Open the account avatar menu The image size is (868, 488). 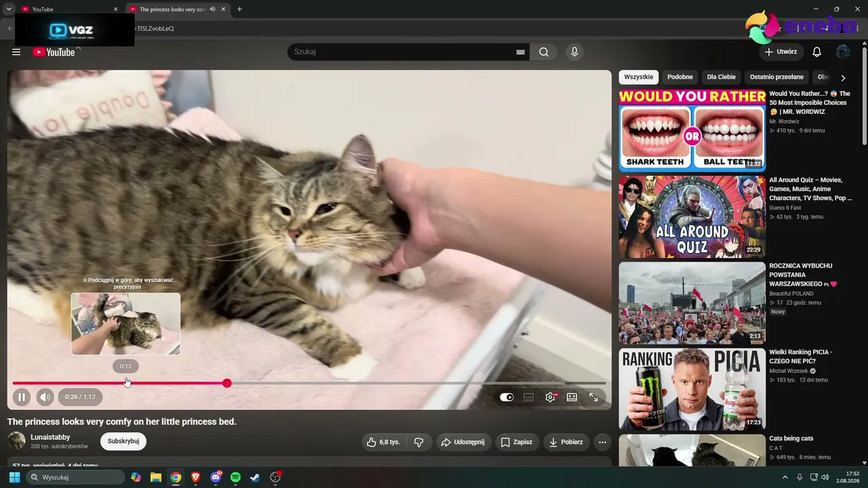(843, 52)
